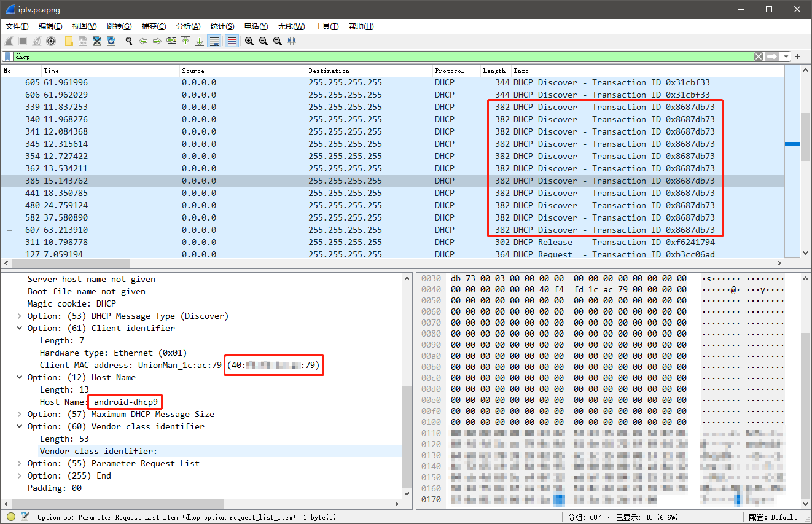
Task: Click the find packet magnifier icon
Action: [x=129, y=41]
